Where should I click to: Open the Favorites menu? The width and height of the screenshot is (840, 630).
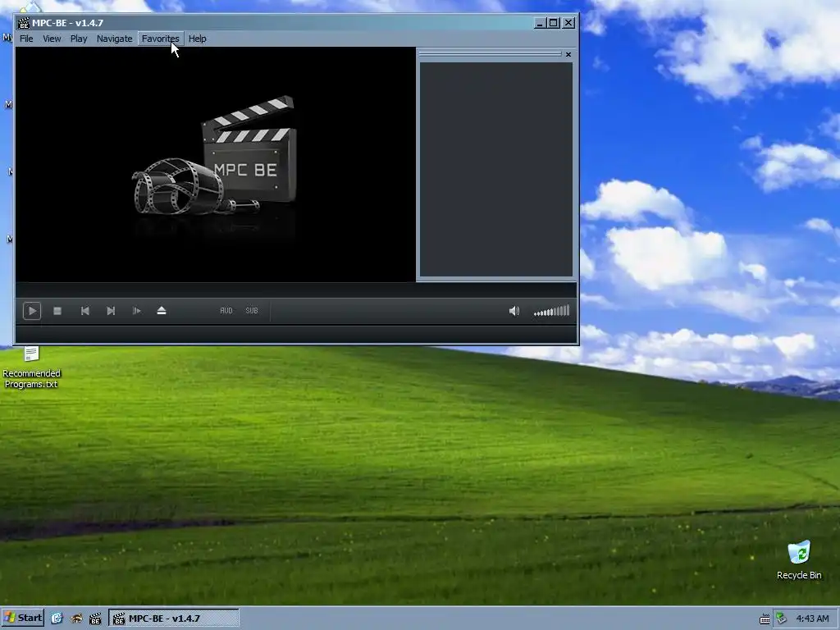[x=160, y=39]
